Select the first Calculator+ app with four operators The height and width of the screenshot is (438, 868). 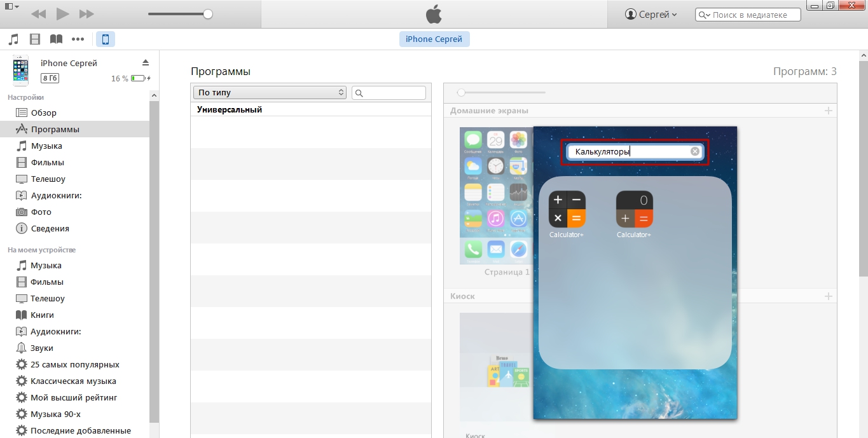click(567, 210)
